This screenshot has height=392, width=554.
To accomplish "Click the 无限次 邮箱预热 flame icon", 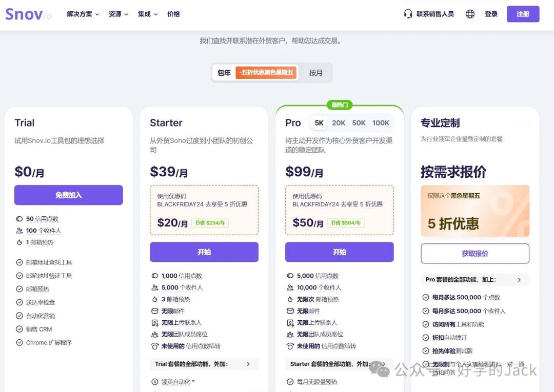I will pos(290,299).
